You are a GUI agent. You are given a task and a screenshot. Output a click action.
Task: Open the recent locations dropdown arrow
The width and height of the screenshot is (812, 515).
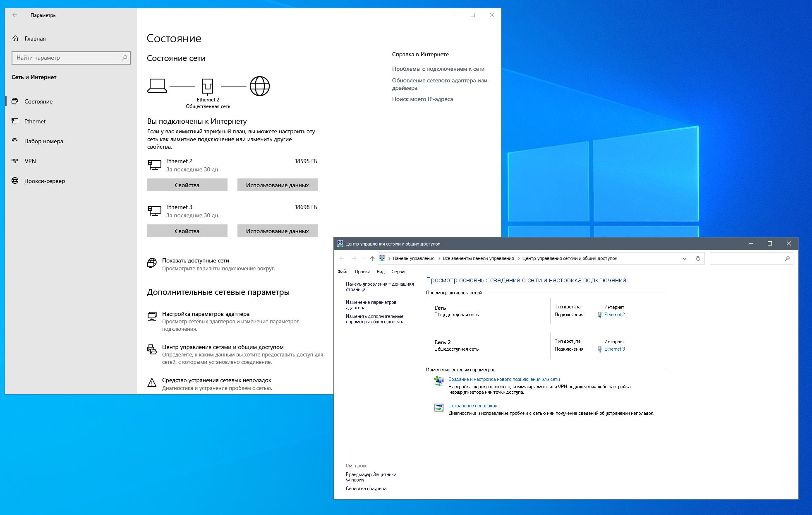(x=364, y=258)
